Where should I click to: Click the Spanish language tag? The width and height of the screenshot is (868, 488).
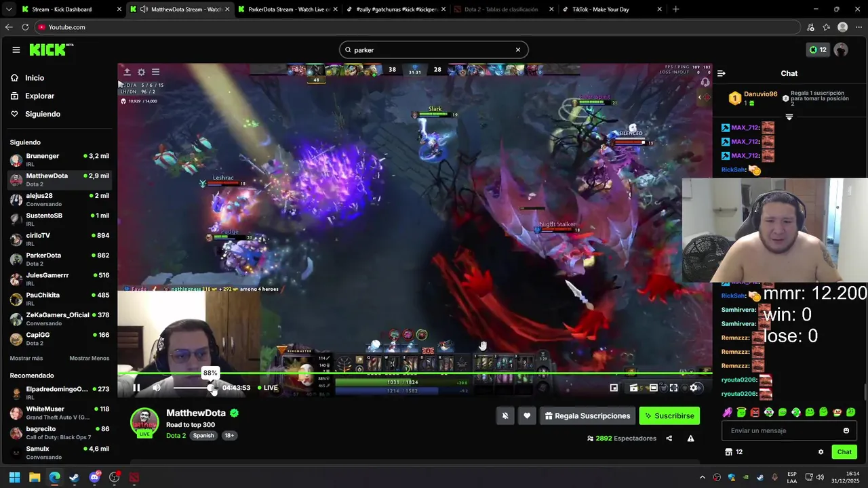[203, 435]
